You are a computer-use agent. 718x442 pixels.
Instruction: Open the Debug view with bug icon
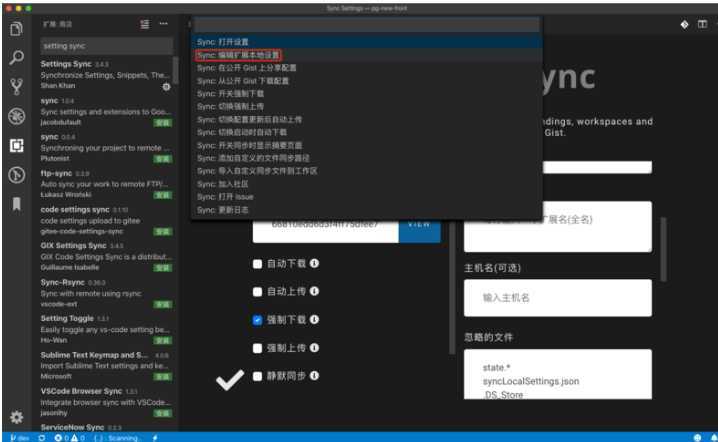click(x=16, y=116)
